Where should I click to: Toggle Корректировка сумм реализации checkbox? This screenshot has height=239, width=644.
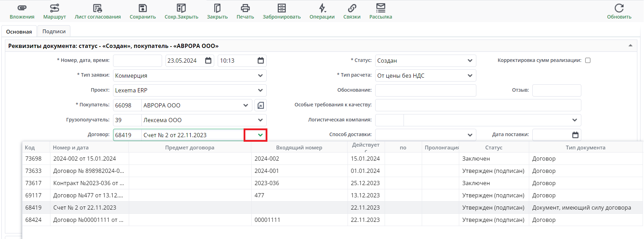[588, 60]
